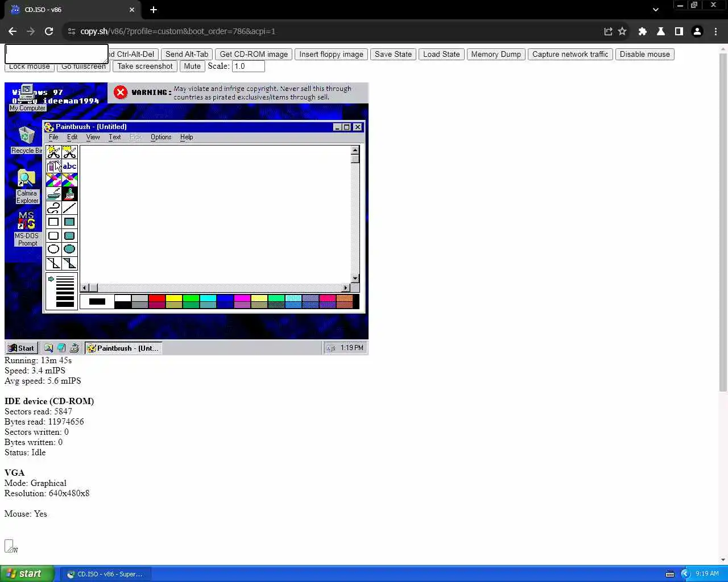The width and height of the screenshot is (728, 582).
Task: Select the Paint Roller fill tool
Action: click(x=53, y=194)
